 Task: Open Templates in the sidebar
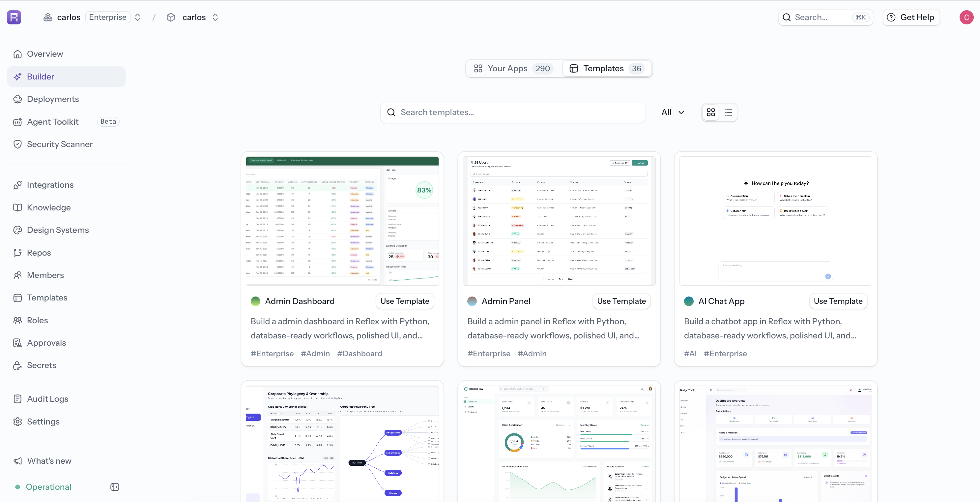(x=66, y=298)
